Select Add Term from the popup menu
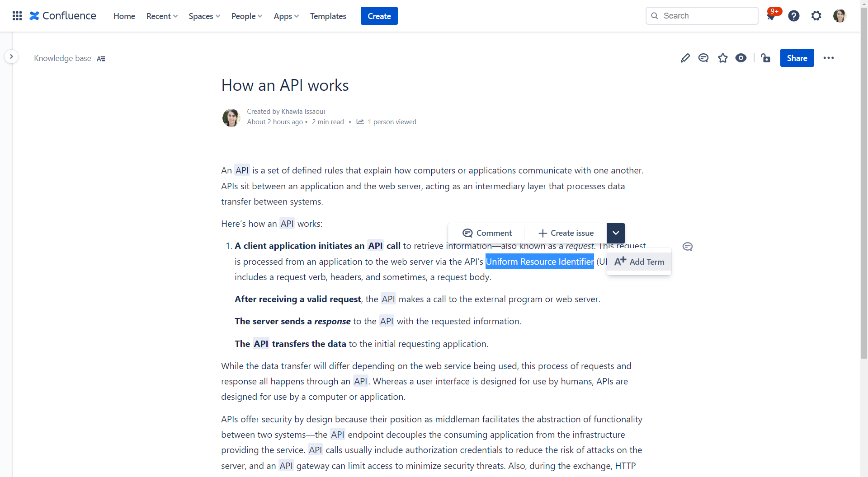 (639, 262)
